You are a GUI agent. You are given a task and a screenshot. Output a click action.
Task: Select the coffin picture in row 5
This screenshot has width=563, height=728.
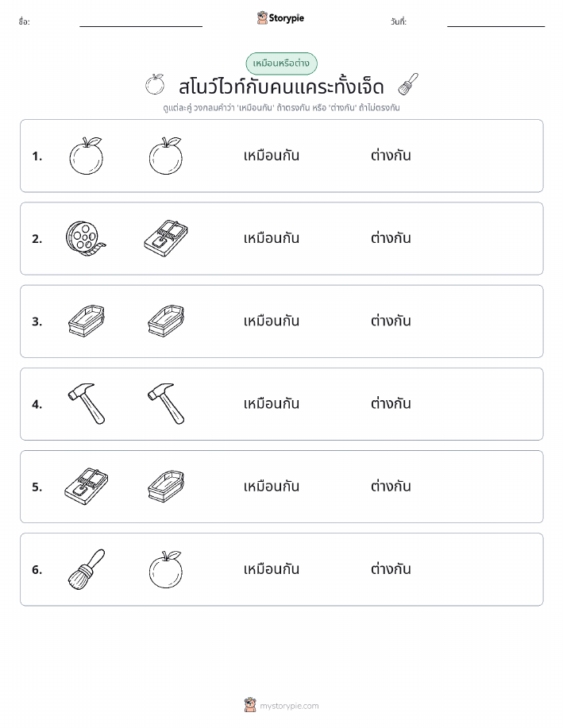[x=166, y=487]
